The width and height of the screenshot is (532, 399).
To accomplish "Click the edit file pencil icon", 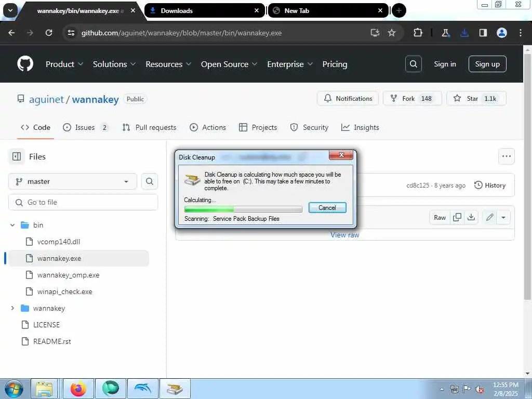I will (489, 218).
